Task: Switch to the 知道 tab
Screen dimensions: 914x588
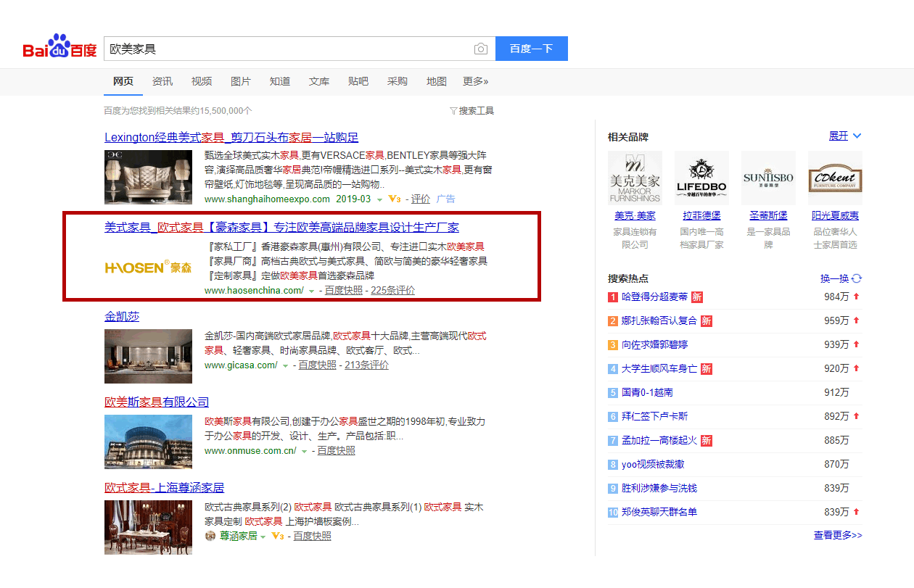Action: coord(280,81)
